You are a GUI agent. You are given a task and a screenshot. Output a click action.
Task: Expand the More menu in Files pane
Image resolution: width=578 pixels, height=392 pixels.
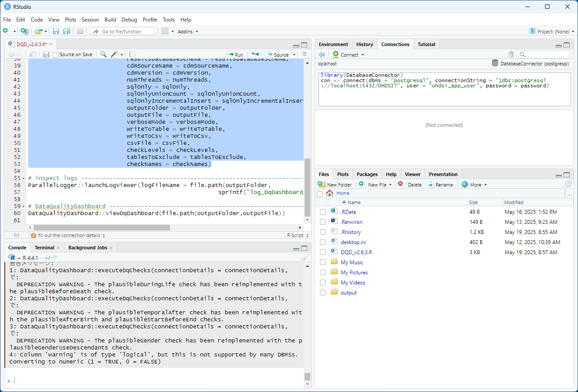point(474,184)
